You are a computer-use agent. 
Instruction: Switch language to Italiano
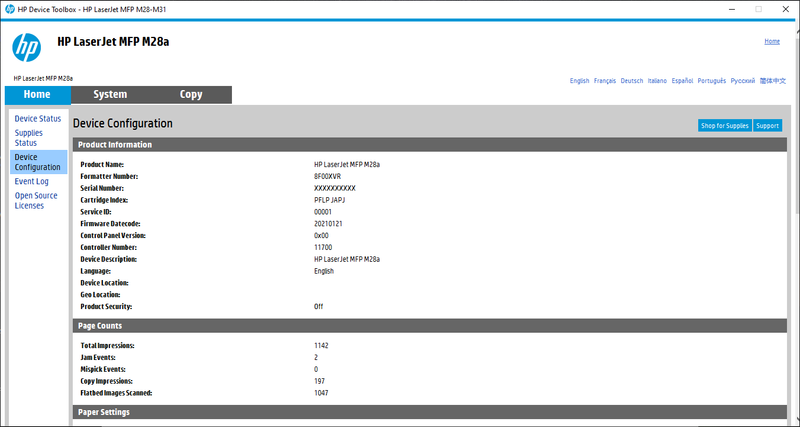pos(657,81)
